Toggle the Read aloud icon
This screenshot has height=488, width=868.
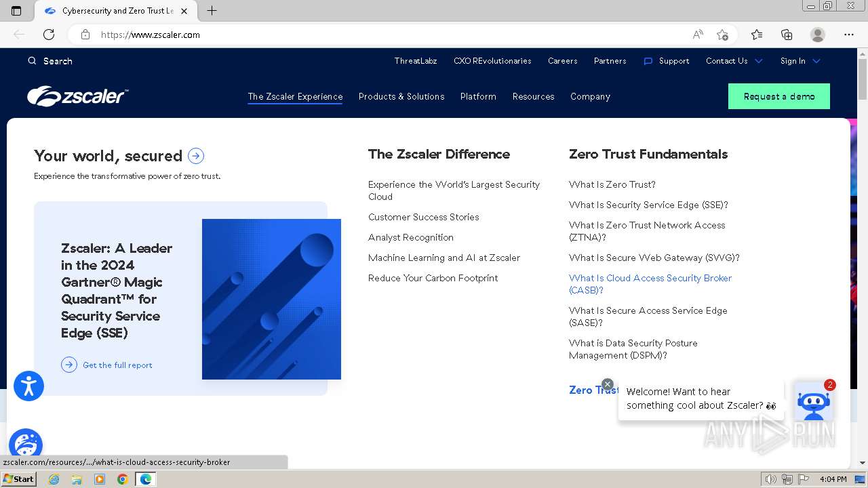(x=698, y=35)
